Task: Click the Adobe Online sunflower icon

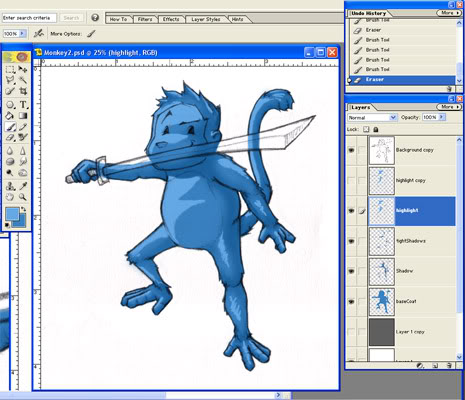Action: [x=16, y=57]
